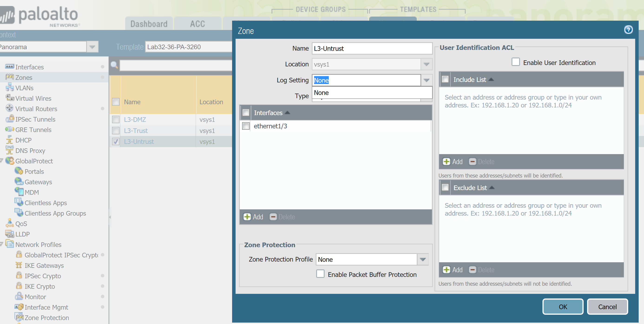Click the zone Name input field
The width and height of the screenshot is (644, 324).
[x=372, y=49]
